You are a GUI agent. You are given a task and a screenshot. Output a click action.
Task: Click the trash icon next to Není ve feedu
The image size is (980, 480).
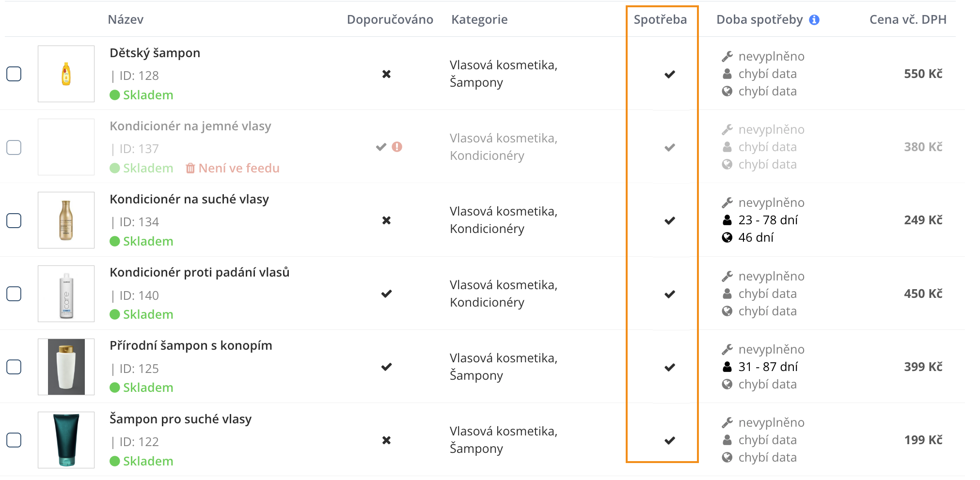[x=190, y=168]
